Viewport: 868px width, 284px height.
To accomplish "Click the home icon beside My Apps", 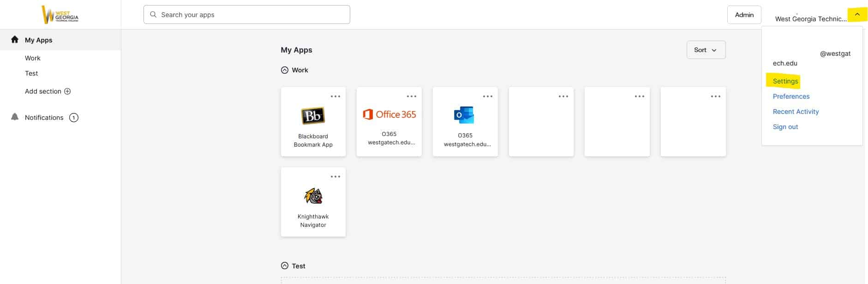I will [x=15, y=40].
